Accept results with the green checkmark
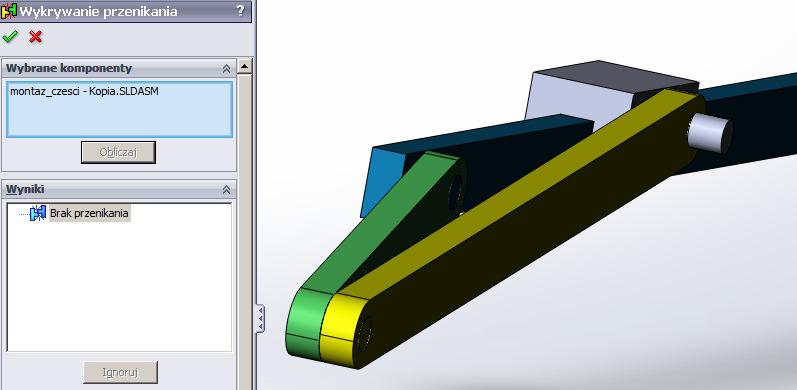The width and height of the screenshot is (797, 390). click(10, 37)
